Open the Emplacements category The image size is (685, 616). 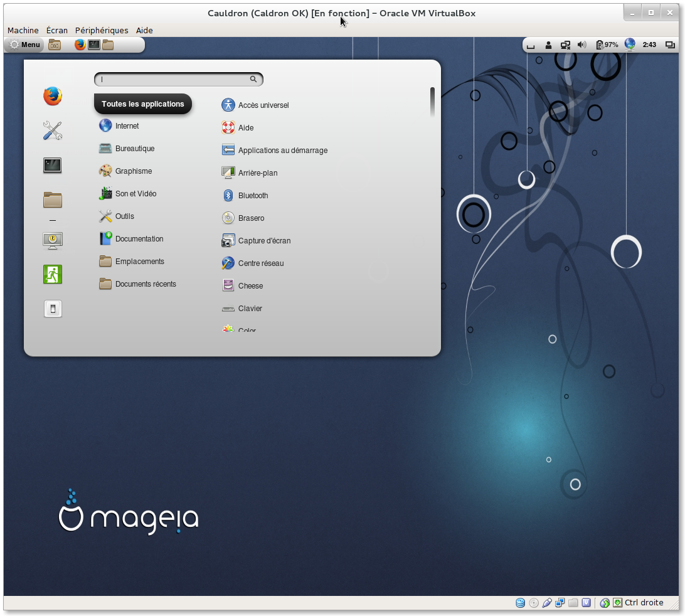coord(132,261)
